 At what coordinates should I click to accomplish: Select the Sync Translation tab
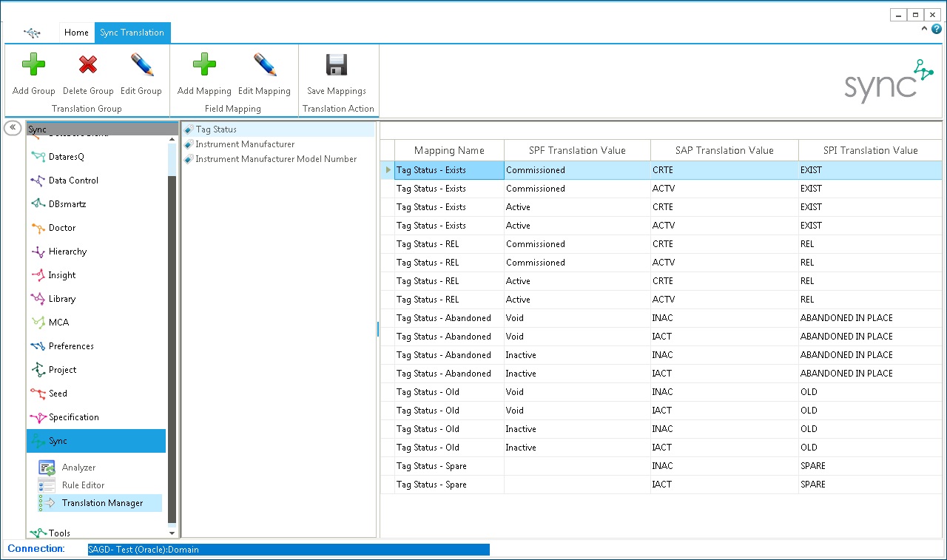(x=132, y=33)
